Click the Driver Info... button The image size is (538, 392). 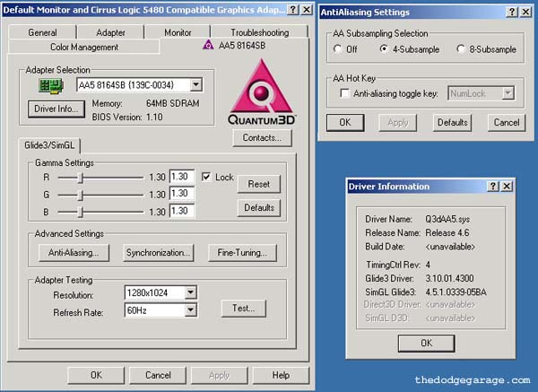pyautogui.click(x=56, y=109)
